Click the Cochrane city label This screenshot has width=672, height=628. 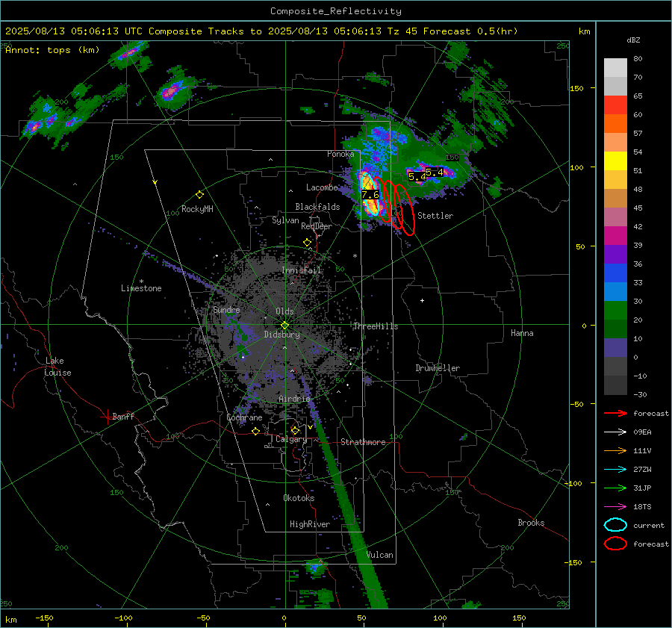click(x=244, y=417)
